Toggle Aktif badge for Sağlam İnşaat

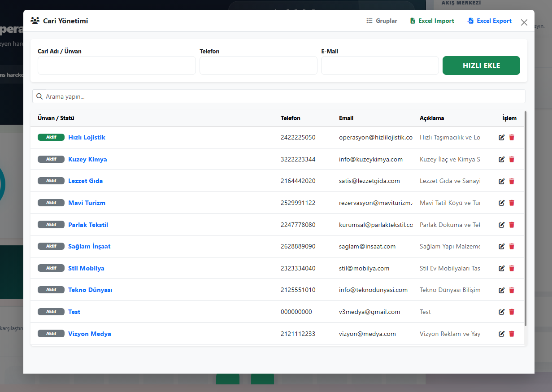(x=51, y=246)
